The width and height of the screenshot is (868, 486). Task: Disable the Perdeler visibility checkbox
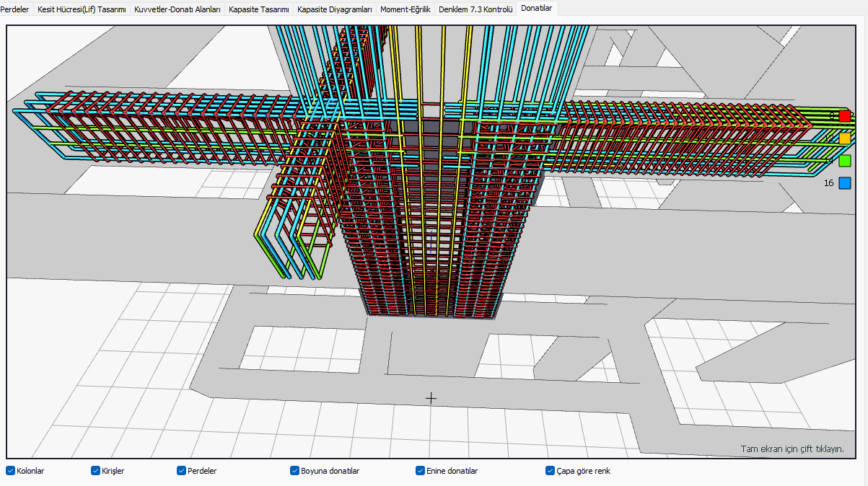point(182,471)
